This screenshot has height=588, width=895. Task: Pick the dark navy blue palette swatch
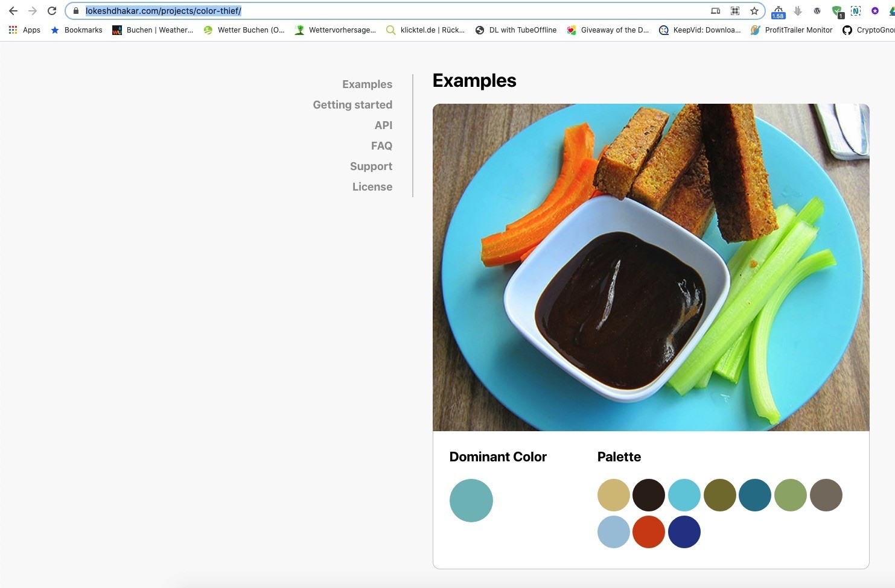pyautogui.click(x=684, y=532)
